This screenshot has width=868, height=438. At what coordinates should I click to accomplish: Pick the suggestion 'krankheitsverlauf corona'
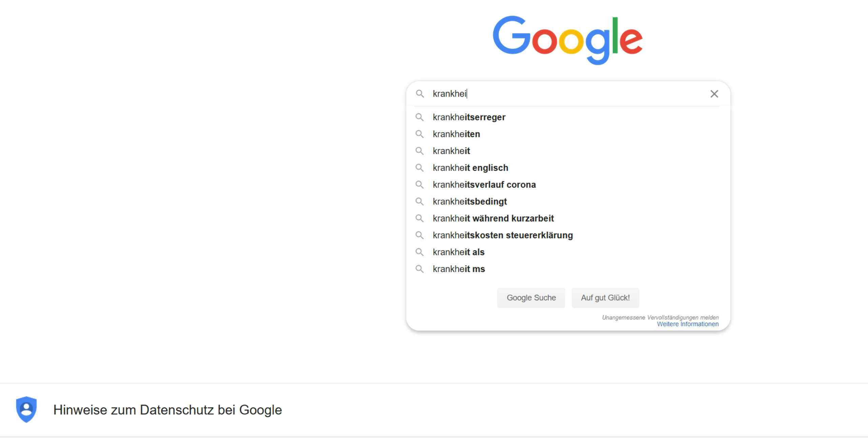tap(484, 185)
